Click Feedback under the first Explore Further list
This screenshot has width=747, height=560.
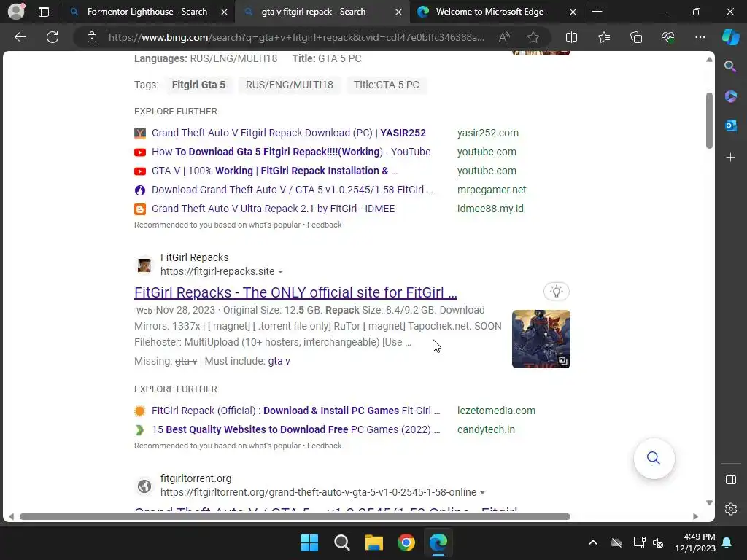(x=324, y=225)
